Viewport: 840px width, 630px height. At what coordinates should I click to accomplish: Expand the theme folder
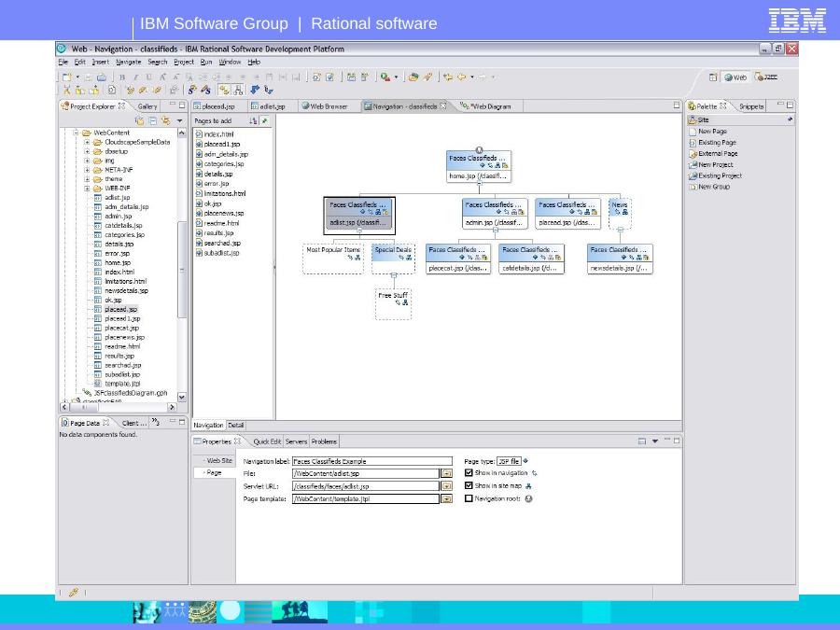[87, 179]
